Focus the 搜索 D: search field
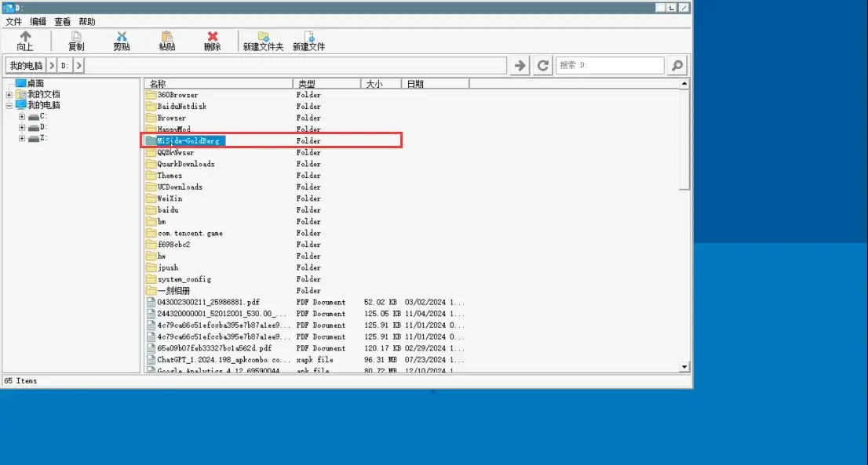The image size is (868, 465). pos(610,66)
